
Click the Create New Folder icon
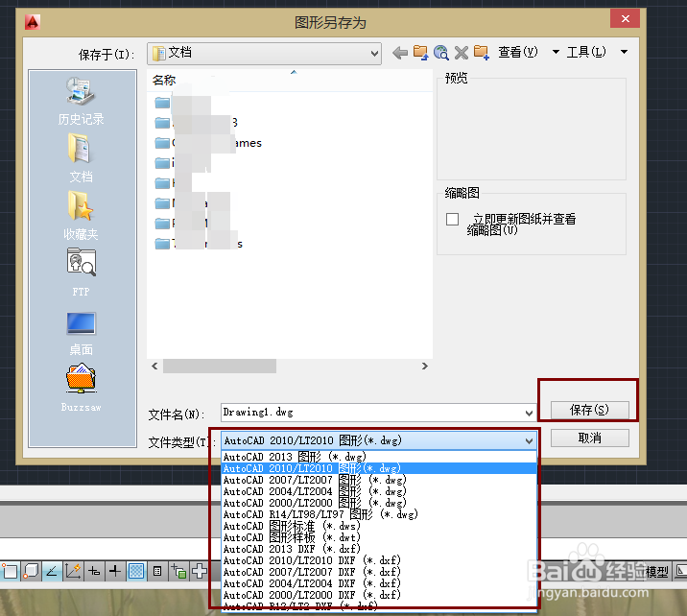pos(481,53)
